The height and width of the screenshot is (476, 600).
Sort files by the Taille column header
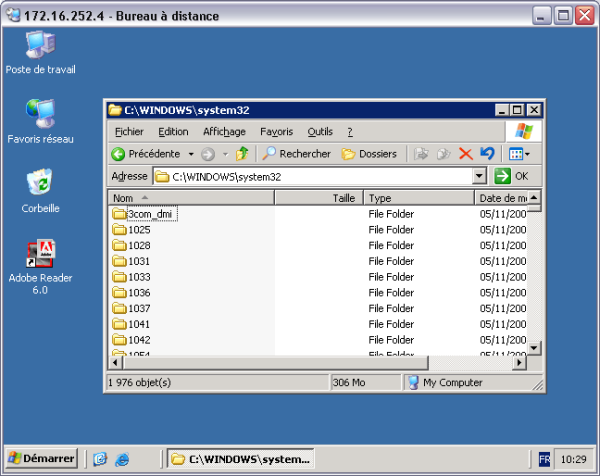point(317,198)
